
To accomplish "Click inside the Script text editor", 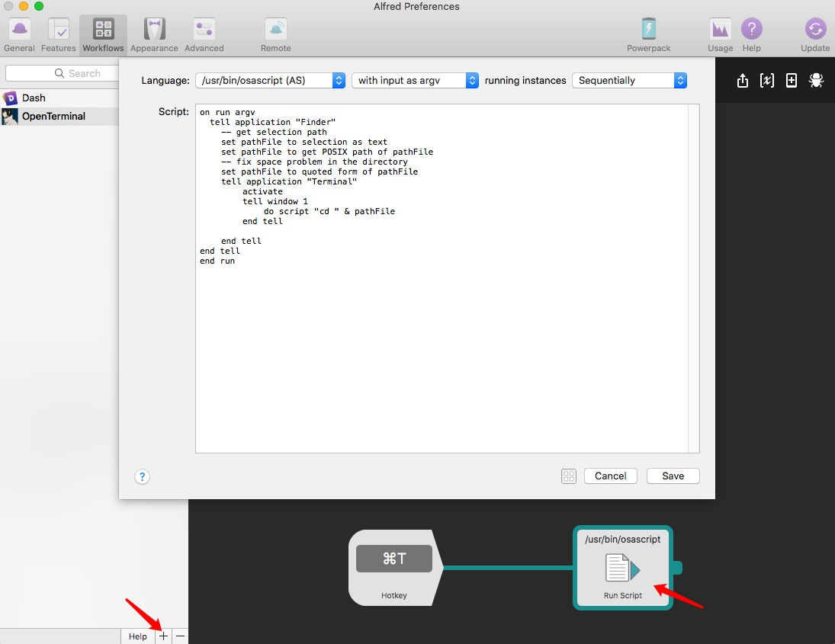I will [442, 278].
